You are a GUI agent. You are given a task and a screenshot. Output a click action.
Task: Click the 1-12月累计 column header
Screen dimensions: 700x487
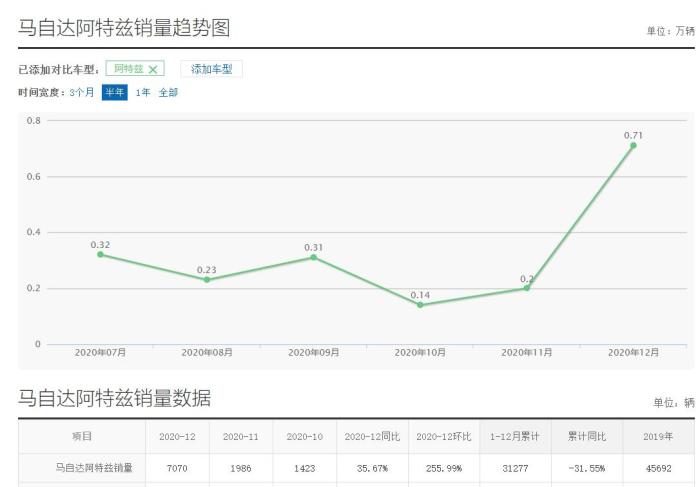[x=515, y=437]
